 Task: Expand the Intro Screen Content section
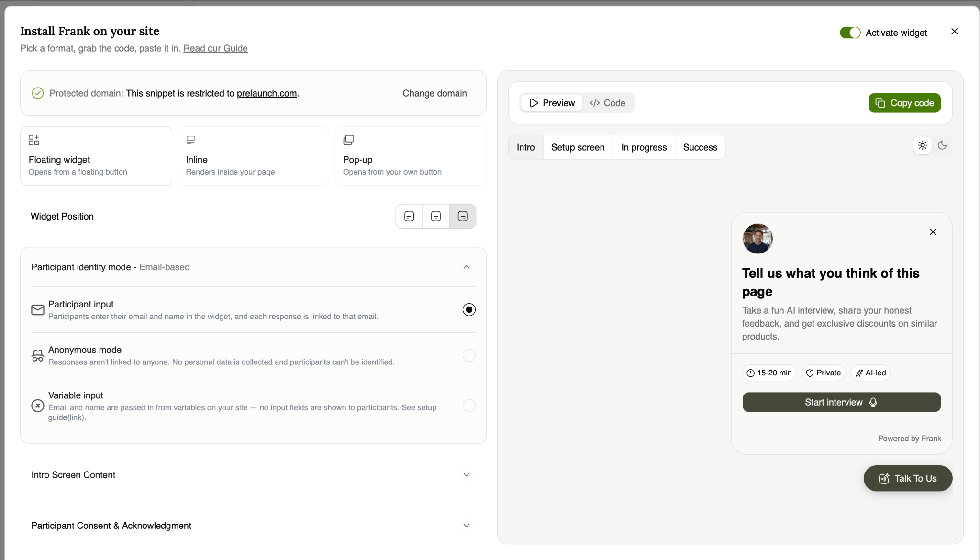click(467, 475)
